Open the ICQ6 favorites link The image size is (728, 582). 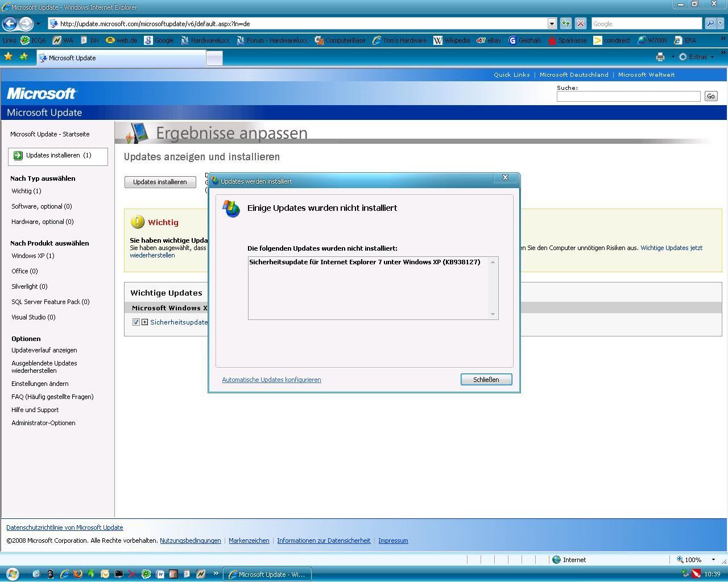[33, 40]
